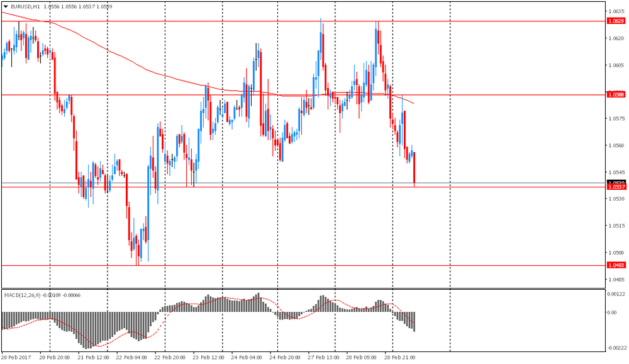Click the 1.0605 price scale value

click(616, 65)
